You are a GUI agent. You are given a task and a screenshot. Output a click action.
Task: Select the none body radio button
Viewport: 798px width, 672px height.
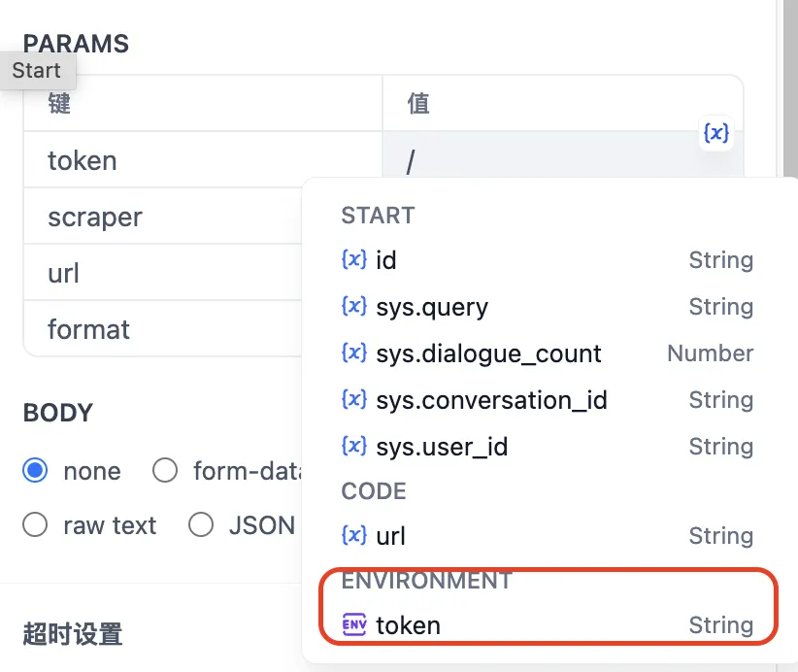36,471
